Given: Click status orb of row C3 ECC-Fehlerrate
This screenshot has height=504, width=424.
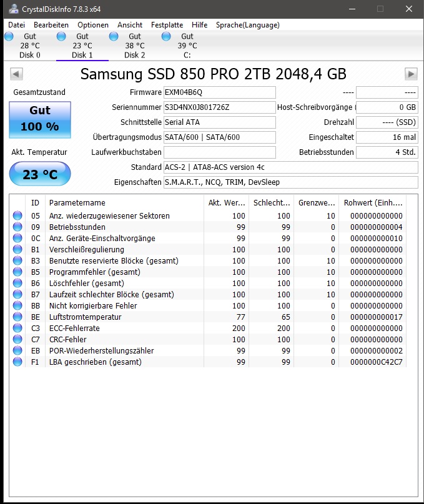Looking at the screenshot, I should tap(17, 328).
